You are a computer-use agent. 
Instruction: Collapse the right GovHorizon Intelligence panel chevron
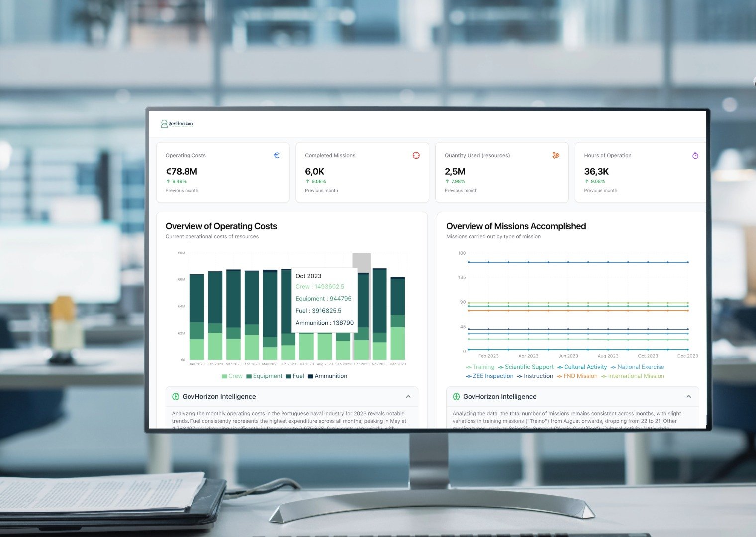pos(689,397)
